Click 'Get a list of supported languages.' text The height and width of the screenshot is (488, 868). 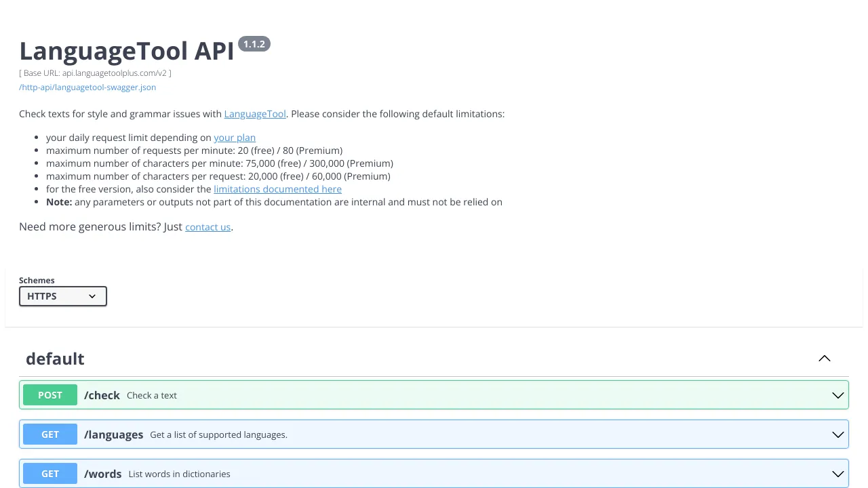pyautogui.click(x=218, y=434)
